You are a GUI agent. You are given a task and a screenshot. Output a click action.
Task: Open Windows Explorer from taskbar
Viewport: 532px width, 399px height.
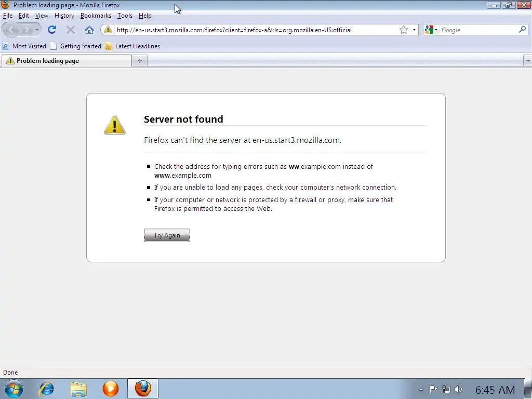[x=78, y=389]
